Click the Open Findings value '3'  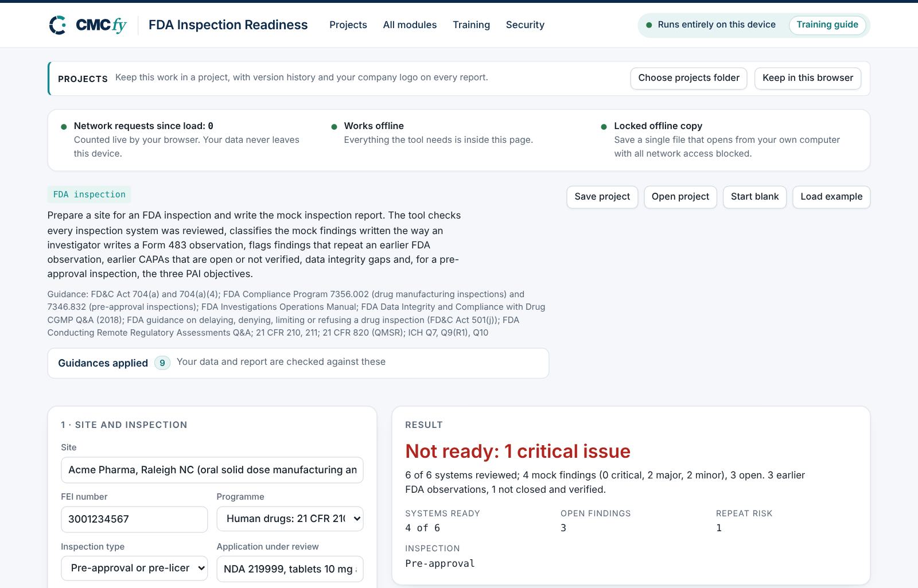pos(563,528)
